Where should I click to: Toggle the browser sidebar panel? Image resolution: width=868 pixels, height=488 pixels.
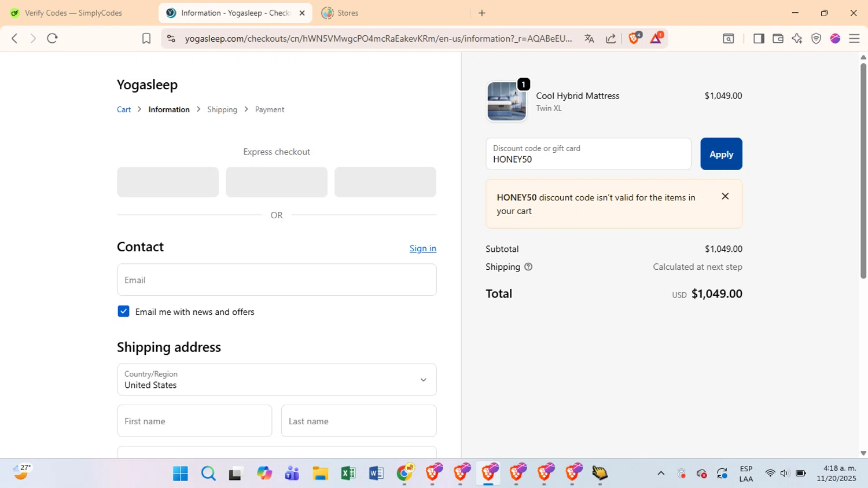(x=759, y=38)
